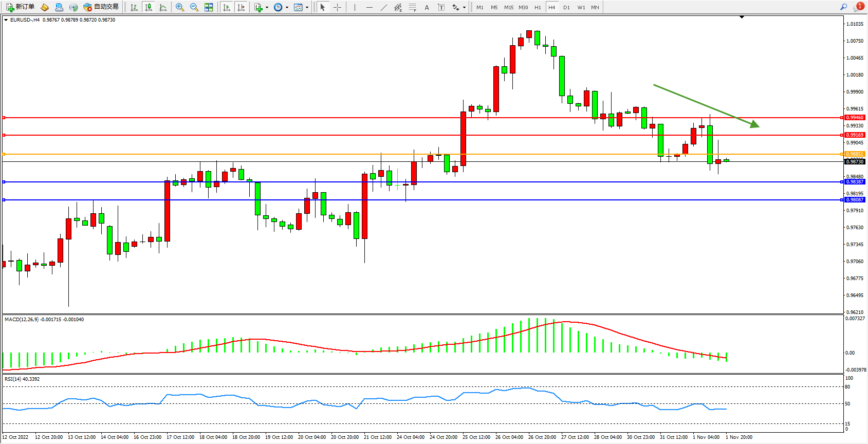Zoom in on the chart
The image size is (868, 444).
(x=180, y=7)
